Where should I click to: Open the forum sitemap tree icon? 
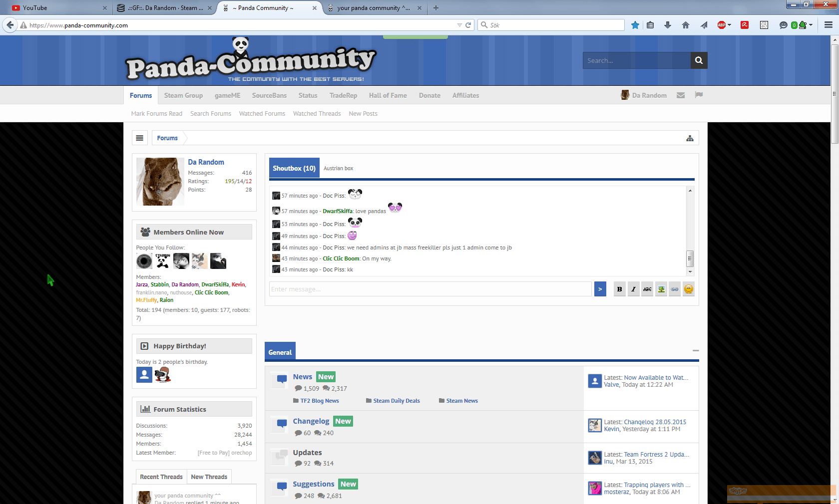click(690, 138)
